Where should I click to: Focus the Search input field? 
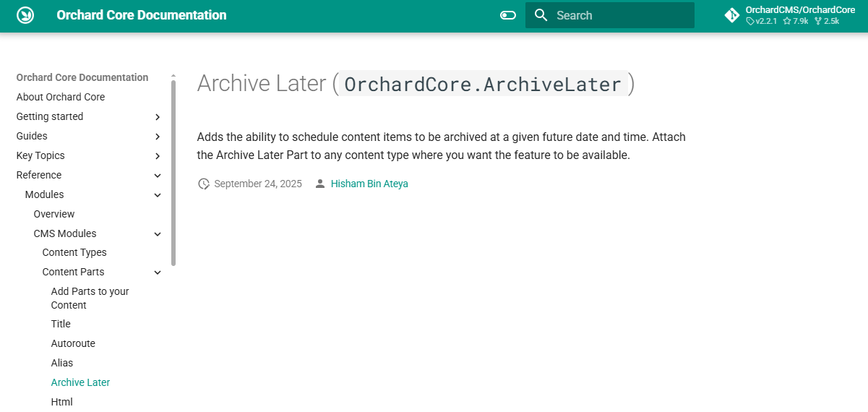[610, 15]
